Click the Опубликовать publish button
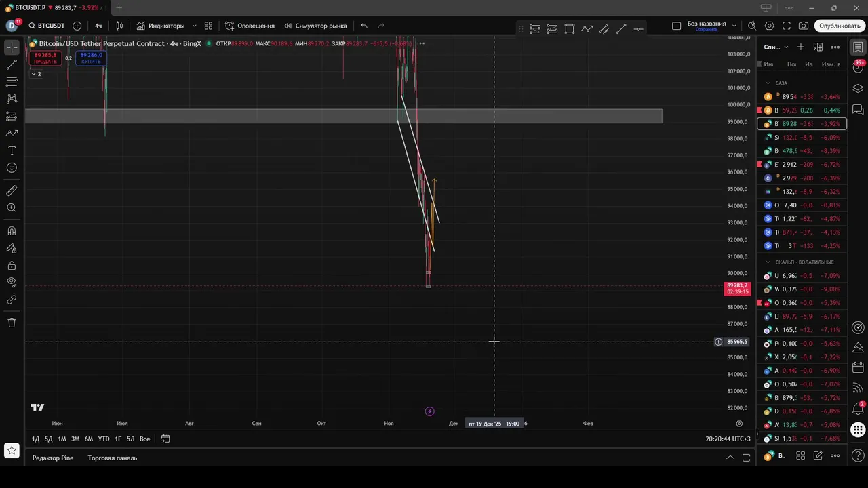 pyautogui.click(x=840, y=26)
